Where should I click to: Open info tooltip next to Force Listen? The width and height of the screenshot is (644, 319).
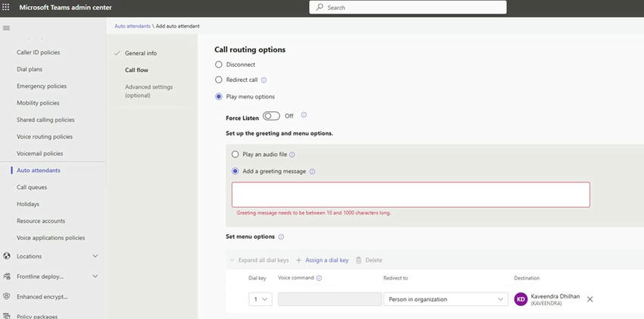[304, 115]
